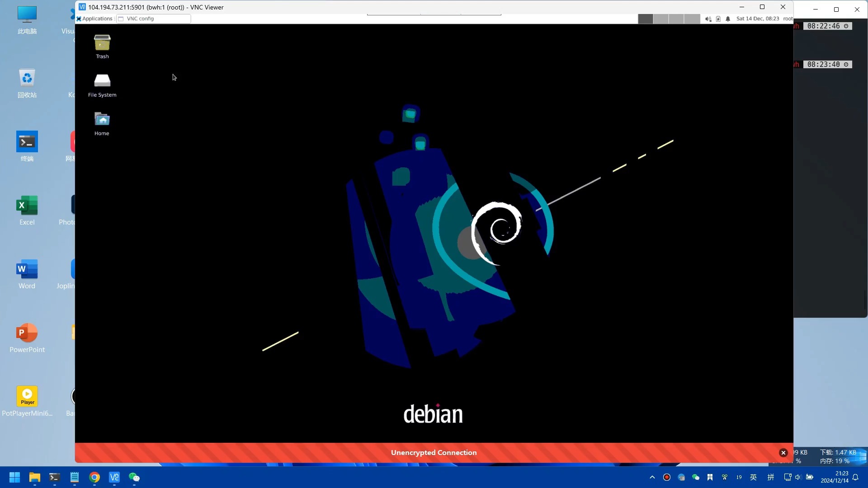Open the 终端 terminal desktop shortcut
Image resolution: width=868 pixels, height=488 pixels.
27,147
